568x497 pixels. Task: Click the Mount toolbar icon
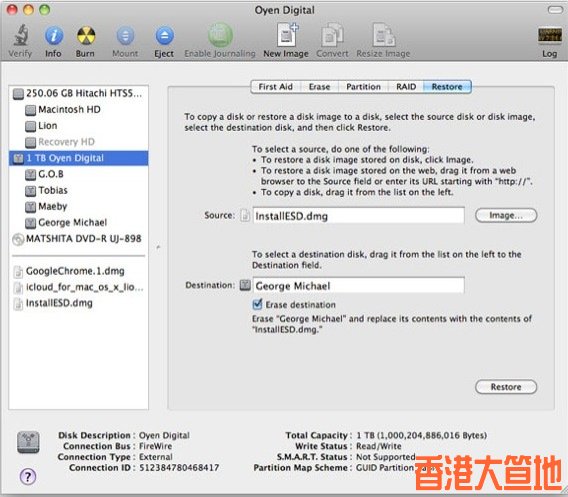[125, 36]
